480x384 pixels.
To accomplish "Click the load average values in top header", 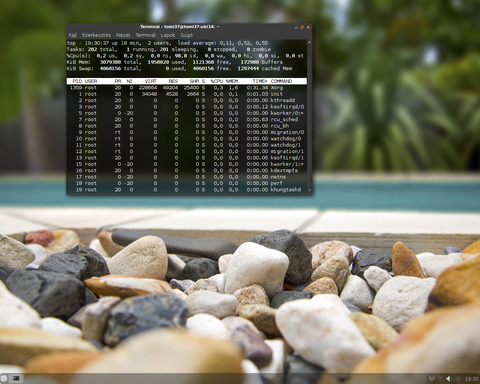I will point(244,43).
